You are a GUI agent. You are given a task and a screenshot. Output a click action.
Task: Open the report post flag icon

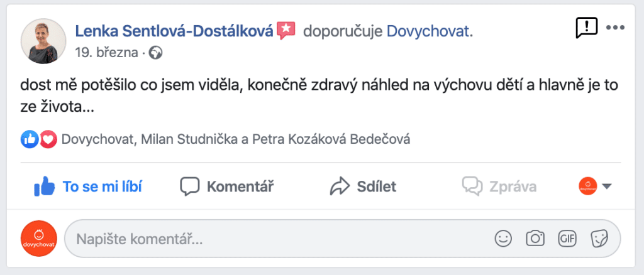(x=587, y=28)
